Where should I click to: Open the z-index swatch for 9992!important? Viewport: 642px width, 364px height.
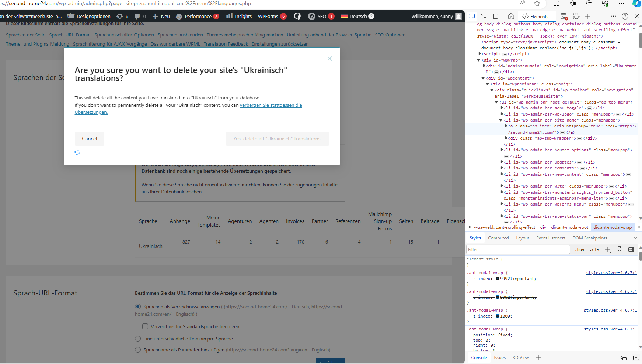[498, 279]
